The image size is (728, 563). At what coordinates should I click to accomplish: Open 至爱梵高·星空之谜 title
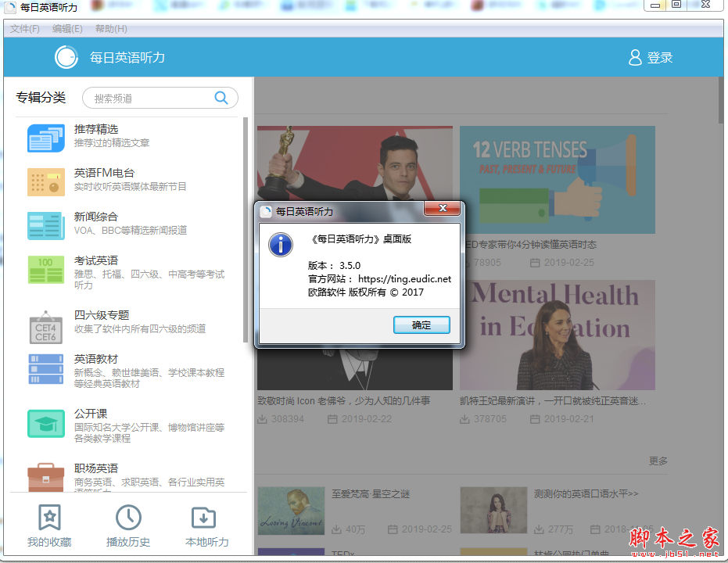click(371, 494)
